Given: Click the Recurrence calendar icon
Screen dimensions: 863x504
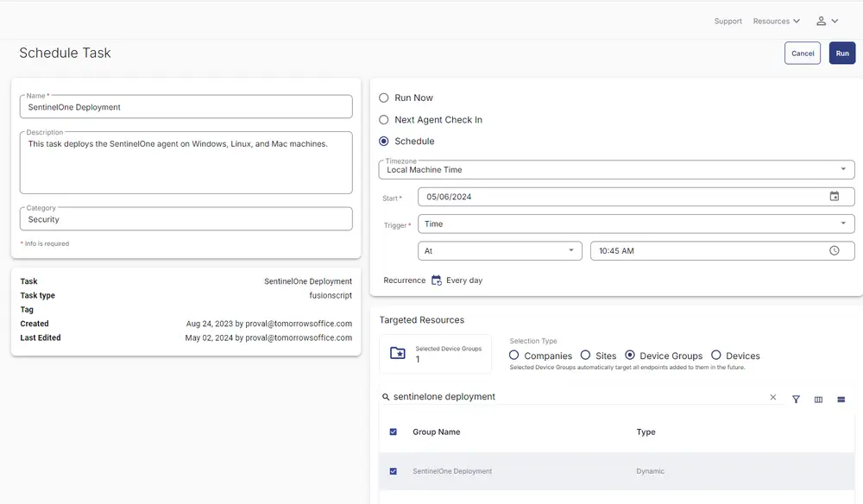Looking at the screenshot, I should point(437,280).
